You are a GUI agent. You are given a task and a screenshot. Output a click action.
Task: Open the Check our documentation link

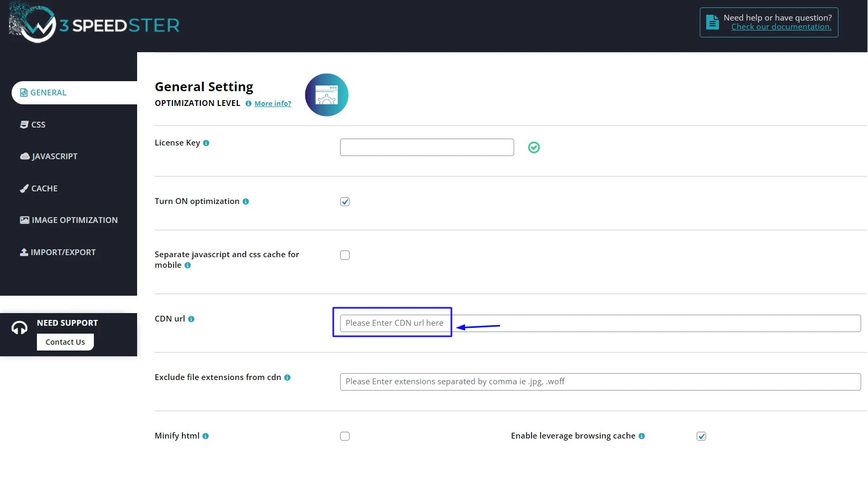pyautogui.click(x=781, y=27)
